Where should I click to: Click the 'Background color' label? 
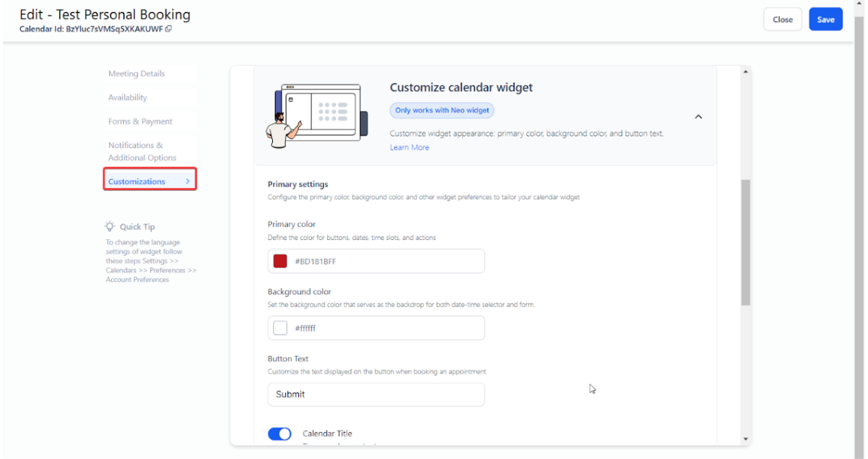tap(300, 292)
